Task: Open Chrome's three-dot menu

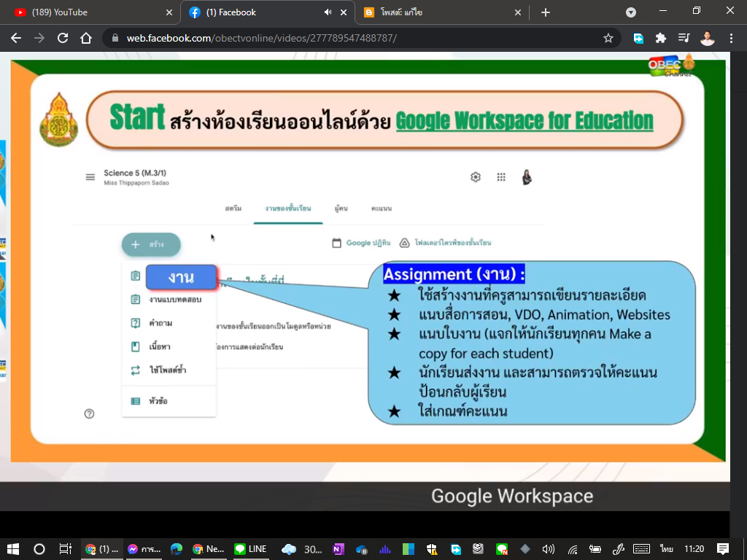Action: (x=731, y=38)
